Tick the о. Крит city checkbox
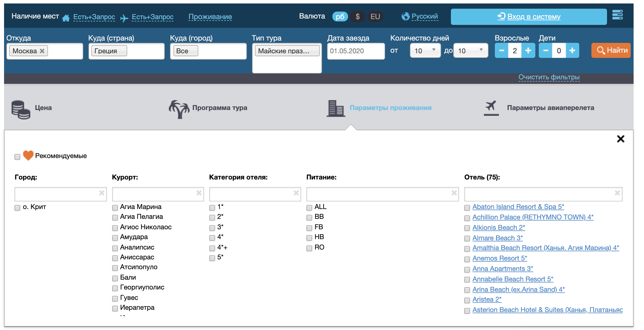 (17, 208)
